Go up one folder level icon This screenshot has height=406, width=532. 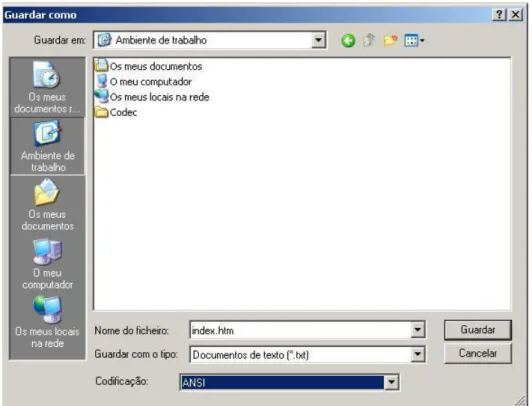pyautogui.click(x=369, y=40)
